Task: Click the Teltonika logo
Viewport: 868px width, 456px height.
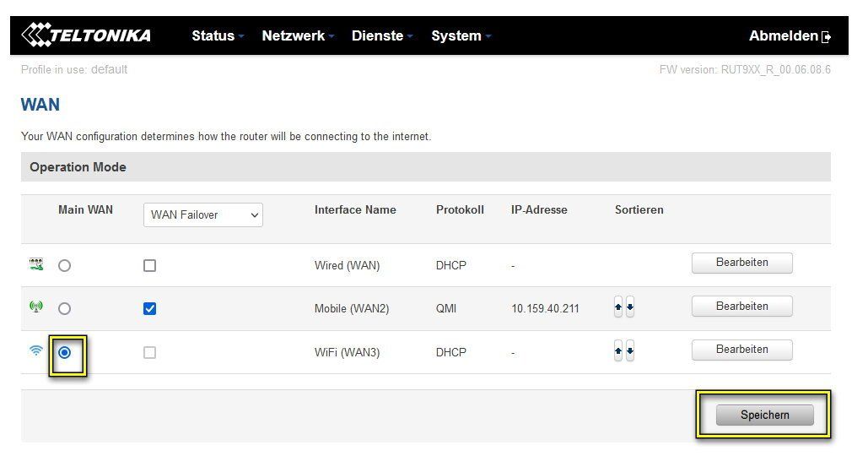Action: pos(86,35)
